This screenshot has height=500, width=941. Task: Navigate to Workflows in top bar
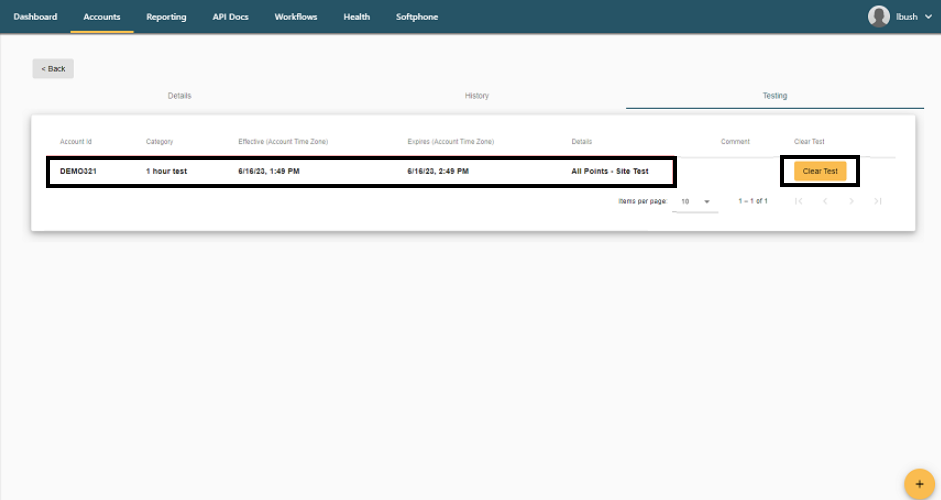pyautogui.click(x=295, y=17)
